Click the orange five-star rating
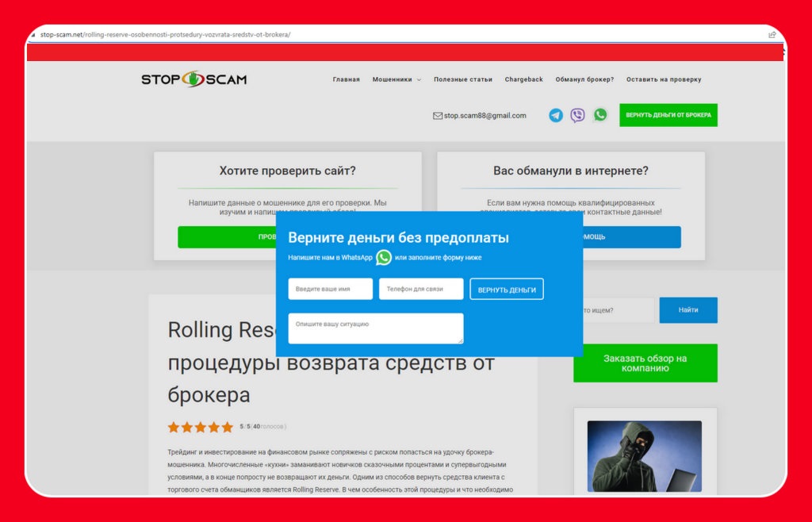This screenshot has height=522, width=812. pyautogui.click(x=200, y=427)
